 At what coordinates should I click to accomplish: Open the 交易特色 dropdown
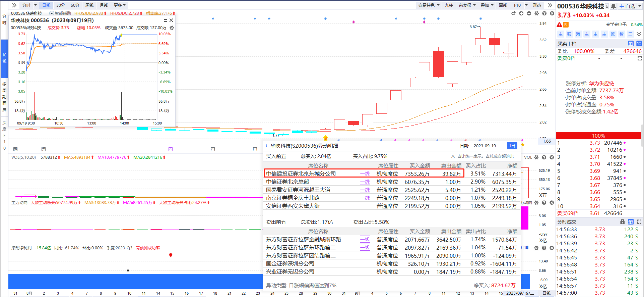point(429,5)
